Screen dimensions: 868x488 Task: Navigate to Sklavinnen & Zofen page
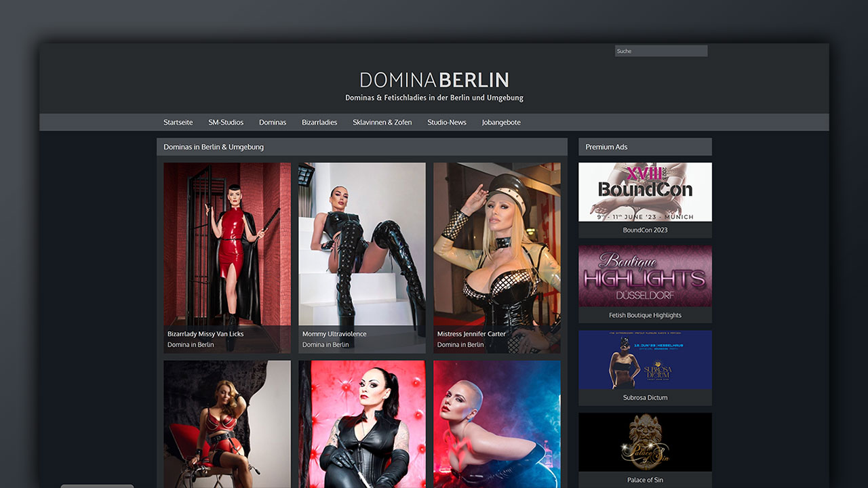coord(382,122)
